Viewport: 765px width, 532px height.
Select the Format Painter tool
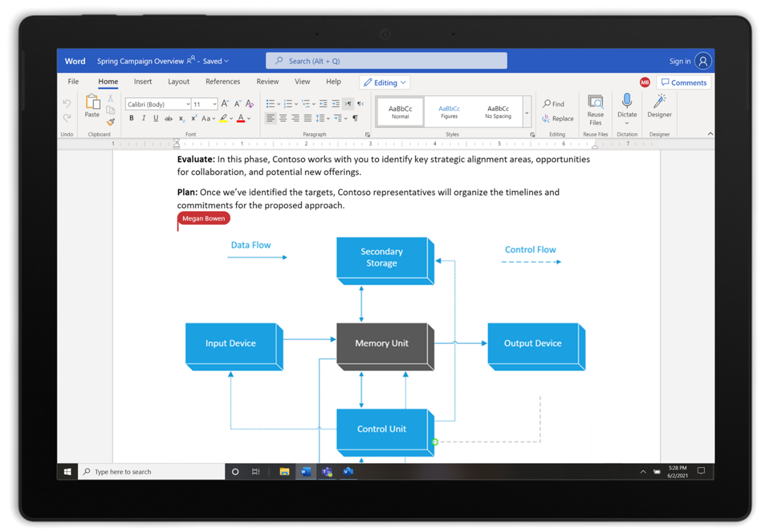(x=111, y=122)
